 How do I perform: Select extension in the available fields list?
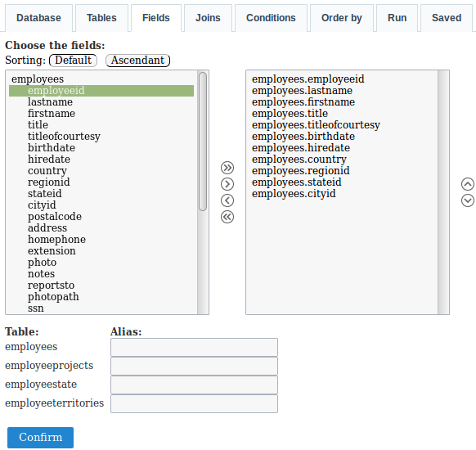(x=101, y=251)
